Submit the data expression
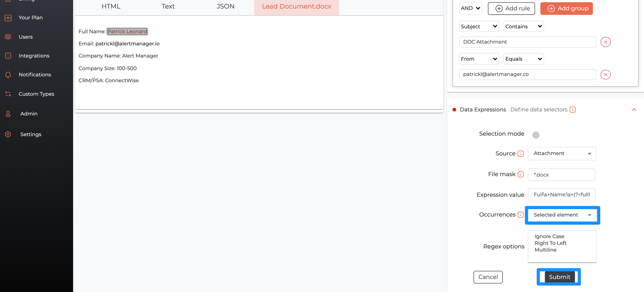The height and width of the screenshot is (292, 644). (x=559, y=277)
